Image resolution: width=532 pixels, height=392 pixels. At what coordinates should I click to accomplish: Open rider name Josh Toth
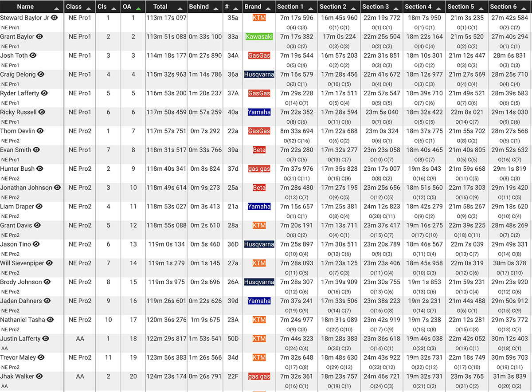click(14, 55)
